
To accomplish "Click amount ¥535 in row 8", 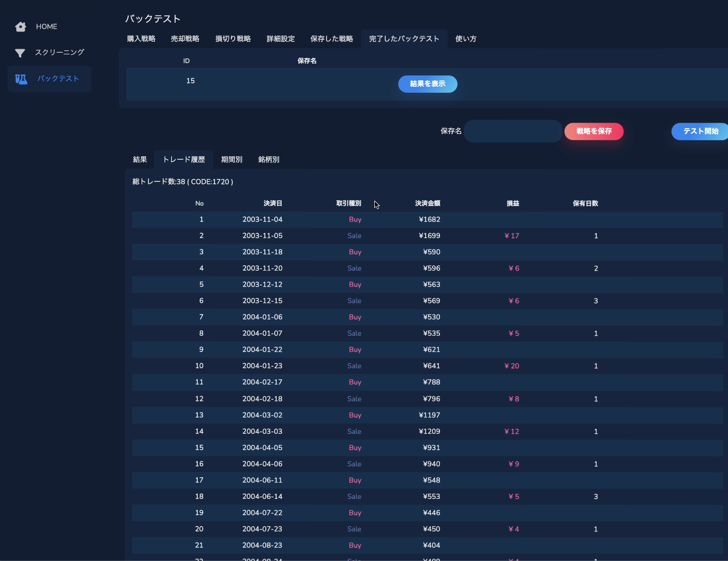I will coord(432,333).
